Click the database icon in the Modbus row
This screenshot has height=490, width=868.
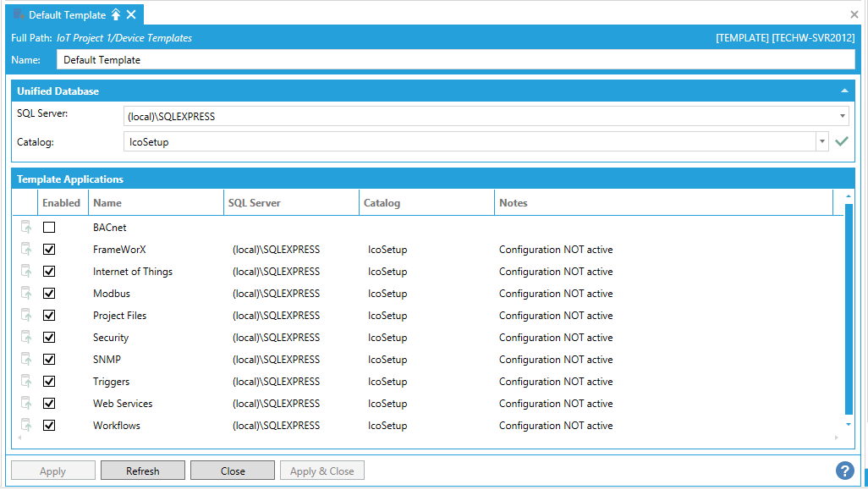point(26,294)
